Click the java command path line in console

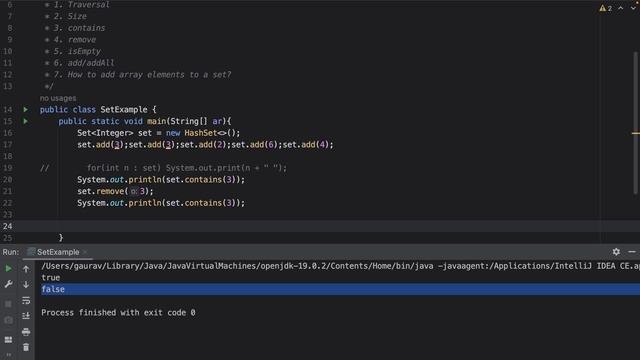[x=340, y=266]
